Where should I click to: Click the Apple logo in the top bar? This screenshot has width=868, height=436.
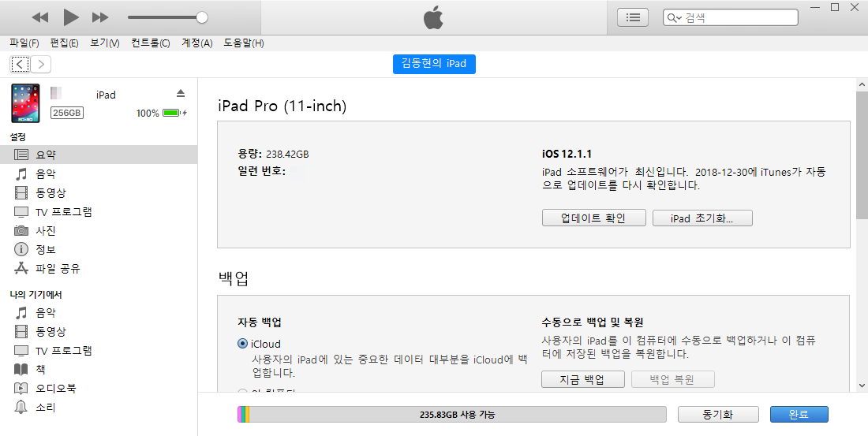pos(433,18)
